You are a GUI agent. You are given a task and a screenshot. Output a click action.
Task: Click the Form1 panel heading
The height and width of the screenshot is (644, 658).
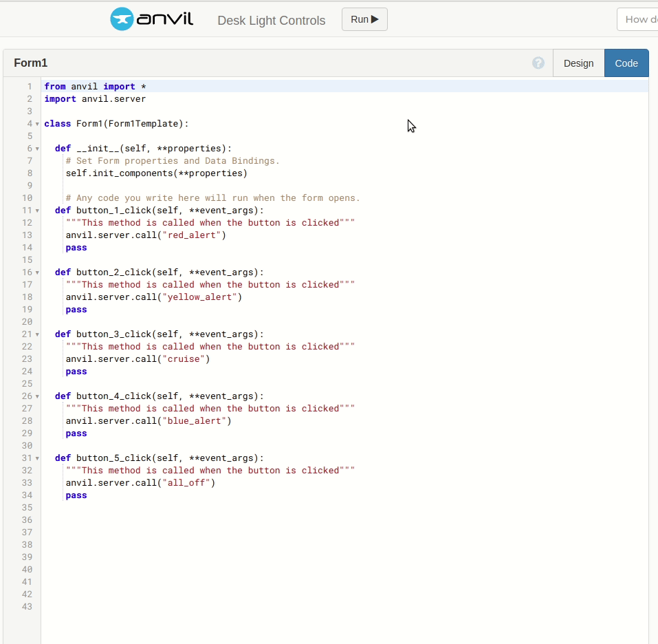click(x=31, y=63)
